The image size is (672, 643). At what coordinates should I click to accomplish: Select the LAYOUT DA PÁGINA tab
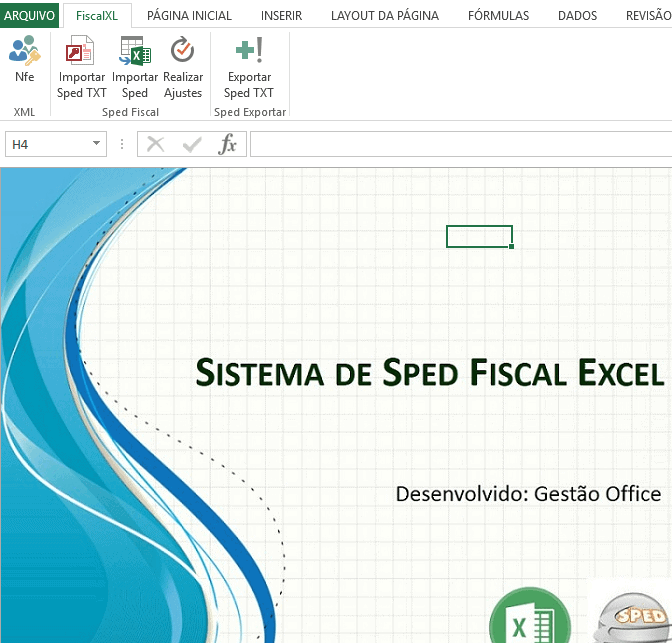tap(385, 15)
